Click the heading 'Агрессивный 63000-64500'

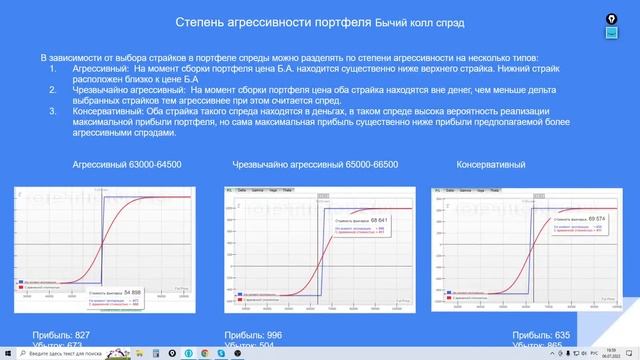[x=127, y=164]
